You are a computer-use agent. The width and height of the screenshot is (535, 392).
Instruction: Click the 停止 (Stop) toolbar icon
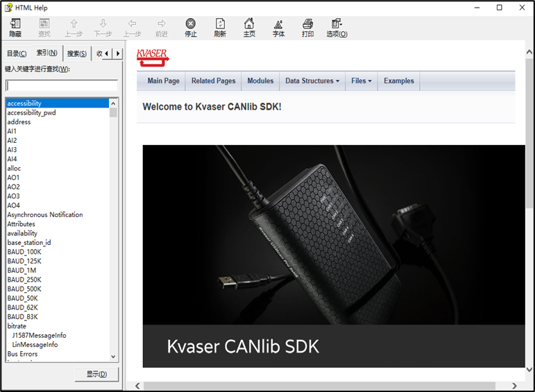[x=190, y=28]
